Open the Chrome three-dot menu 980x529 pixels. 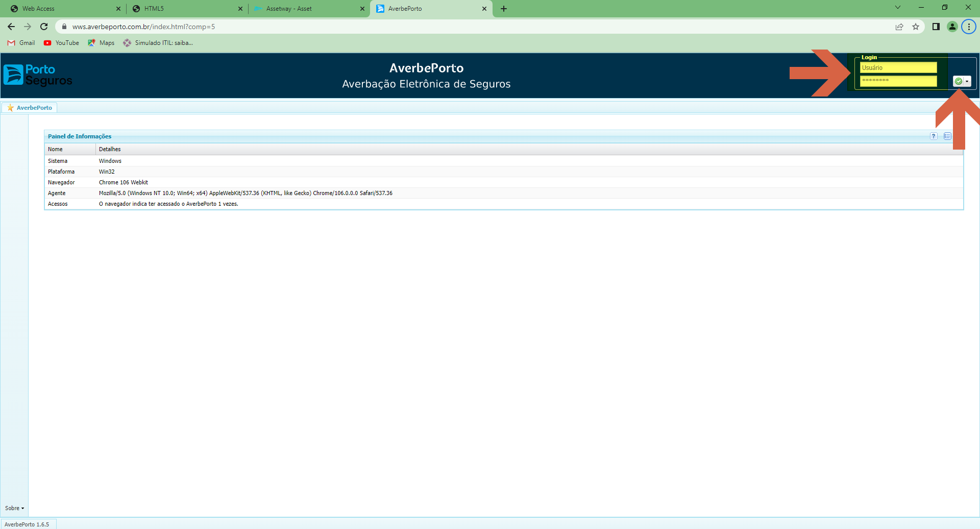point(969,27)
